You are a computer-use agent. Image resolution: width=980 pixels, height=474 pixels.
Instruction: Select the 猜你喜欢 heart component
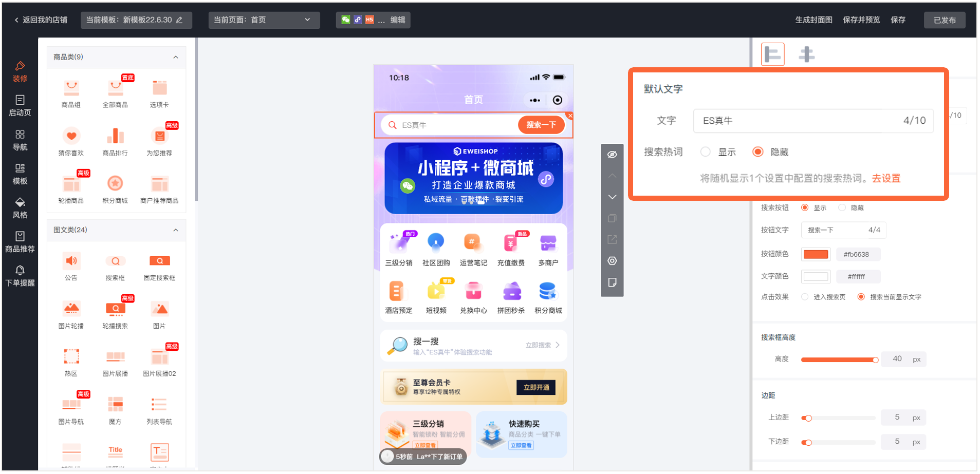pos(71,137)
